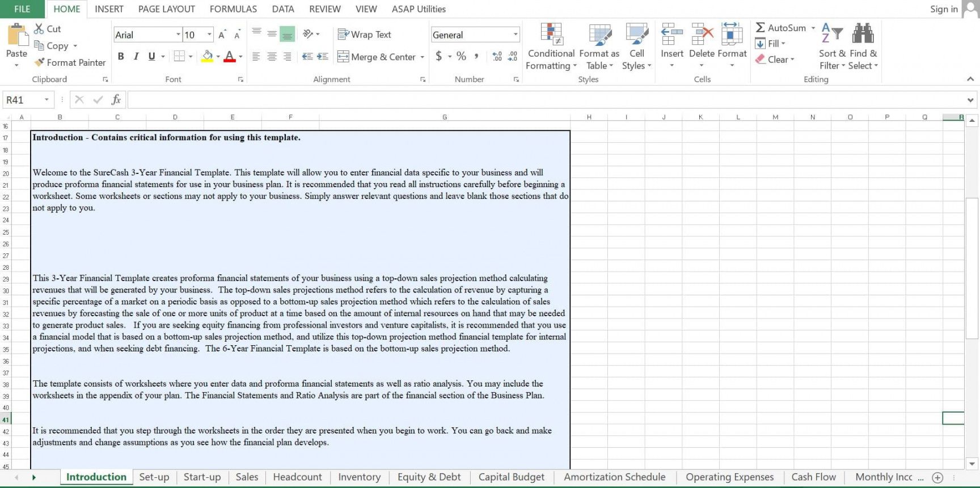Open Sort & Filter menu
Image resolution: width=980 pixels, height=488 pixels.
[832, 47]
